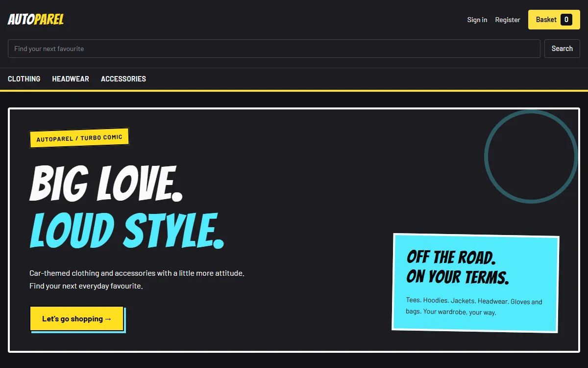Open the yellow Basket button
588x368 pixels.
tap(554, 20)
